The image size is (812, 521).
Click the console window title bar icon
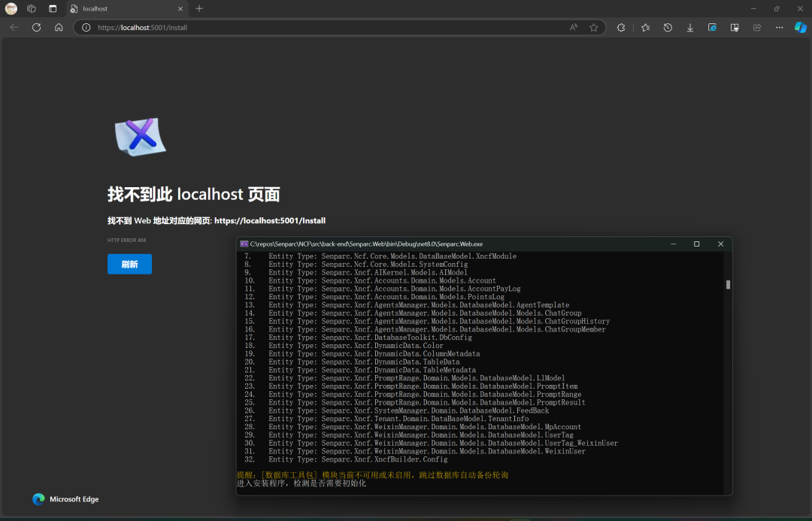click(244, 244)
